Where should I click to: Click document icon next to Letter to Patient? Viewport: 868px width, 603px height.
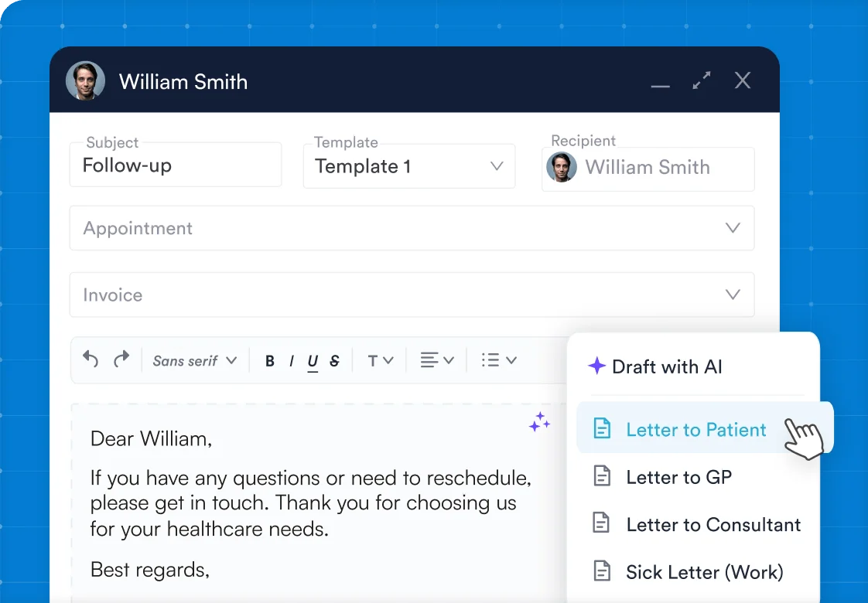coord(603,428)
